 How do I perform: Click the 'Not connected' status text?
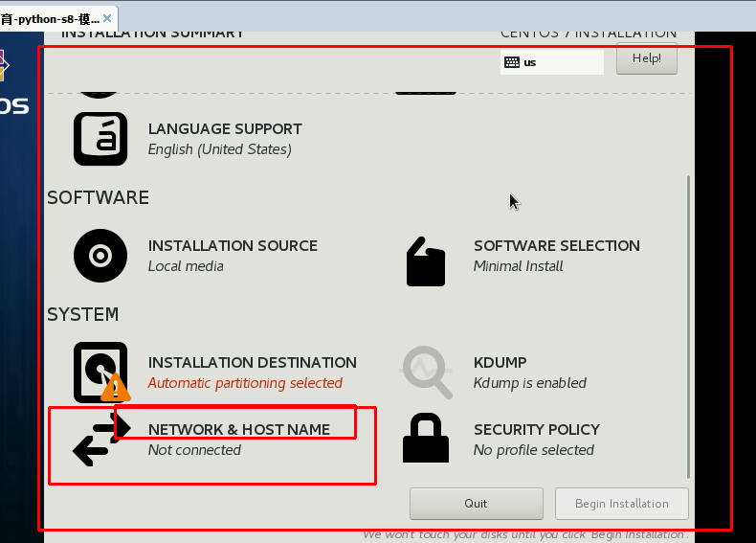pyautogui.click(x=194, y=450)
